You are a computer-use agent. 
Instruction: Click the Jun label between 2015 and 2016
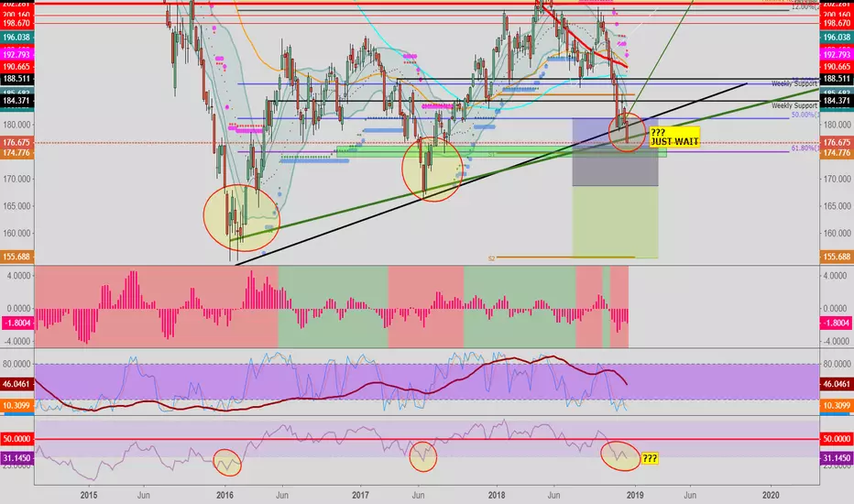(144, 495)
